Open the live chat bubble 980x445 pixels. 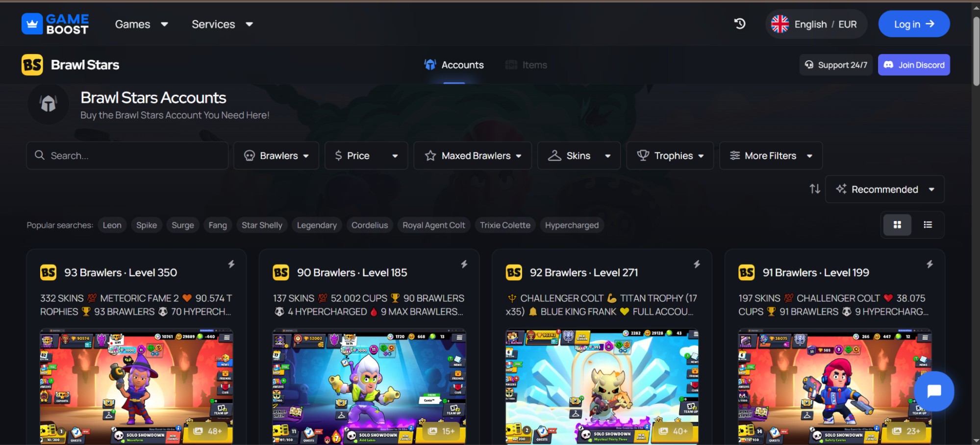point(934,391)
